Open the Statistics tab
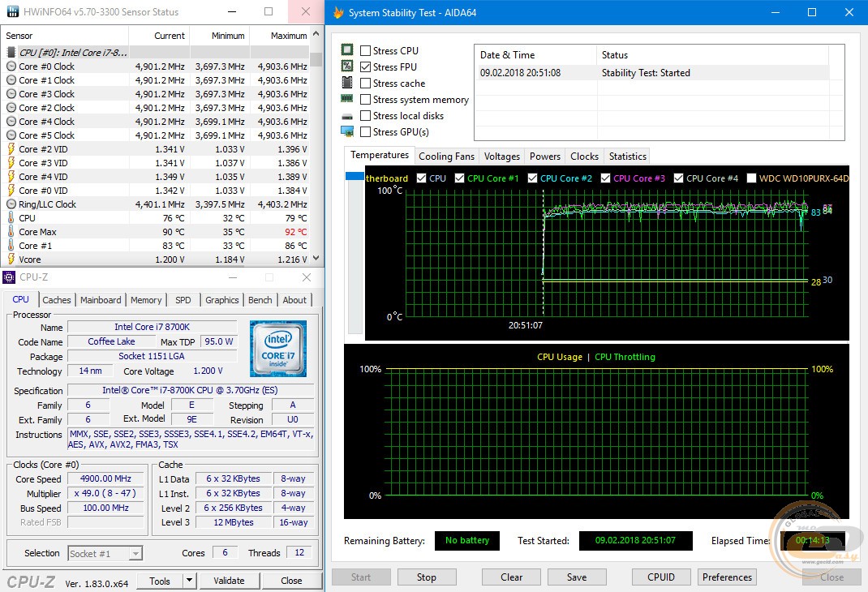The image size is (868, 592). click(x=627, y=157)
